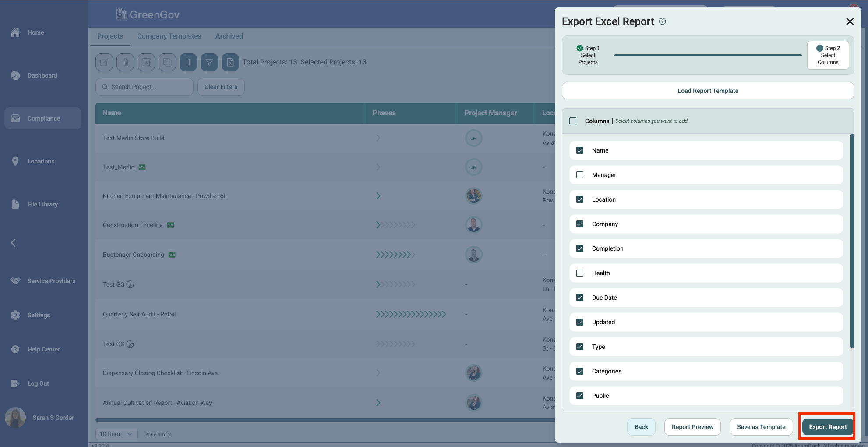868x447 pixels.
Task: Open the Archived tab
Action: tap(229, 36)
